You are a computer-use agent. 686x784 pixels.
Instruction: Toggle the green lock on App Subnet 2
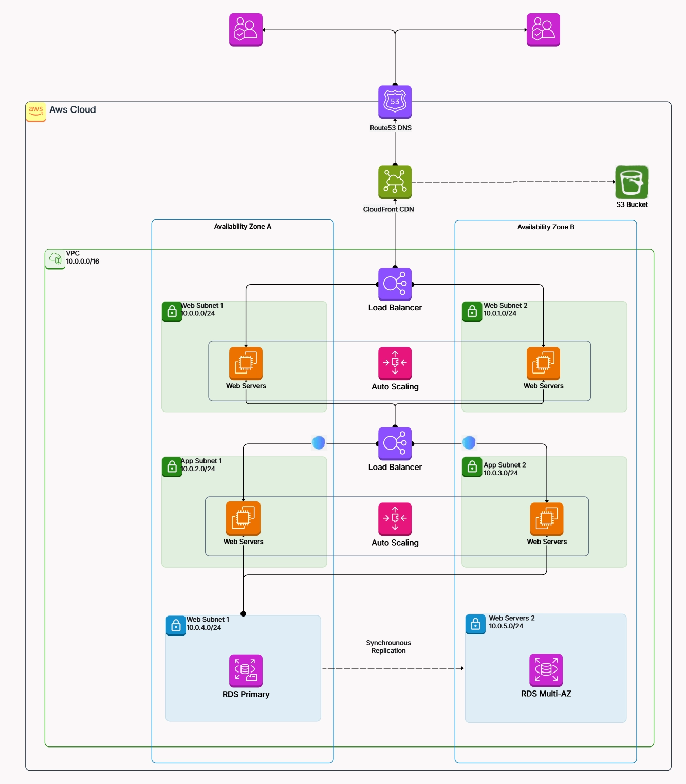(471, 467)
